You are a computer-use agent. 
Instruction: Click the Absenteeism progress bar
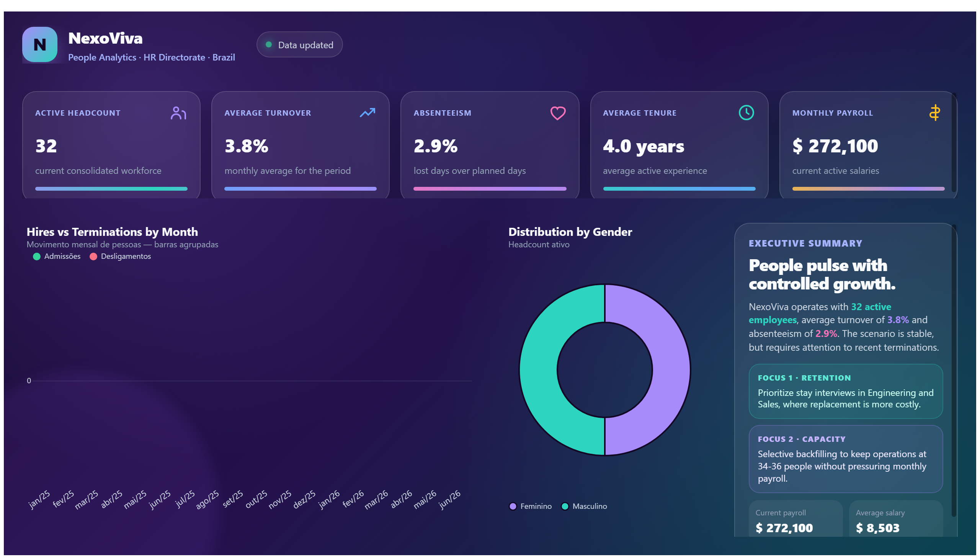tap(490, 188)
